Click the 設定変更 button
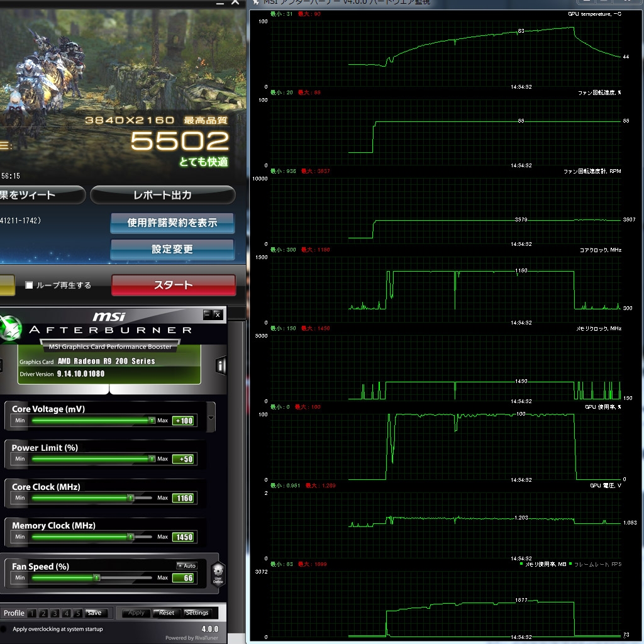This screenshot has width=644, height=644. [172, 249]
